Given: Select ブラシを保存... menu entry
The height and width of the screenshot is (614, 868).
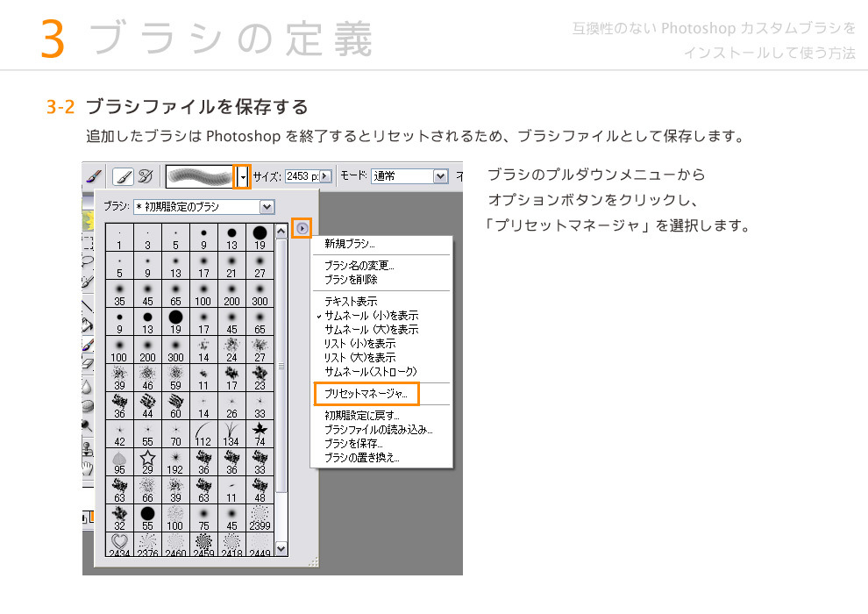Looking at the screenshot, I should coord(353,444).
